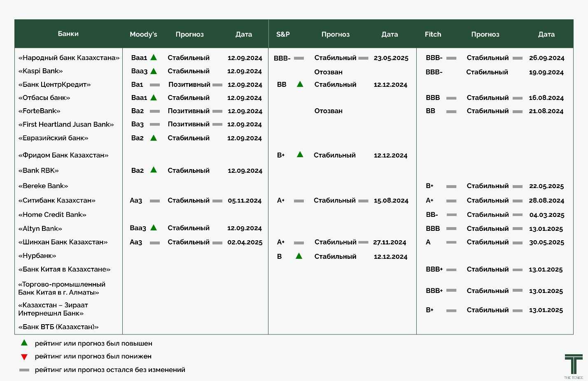Click Прогноз header next to Moody's
The height and width of the screenshot is (381, 588).
coord(190,35)
